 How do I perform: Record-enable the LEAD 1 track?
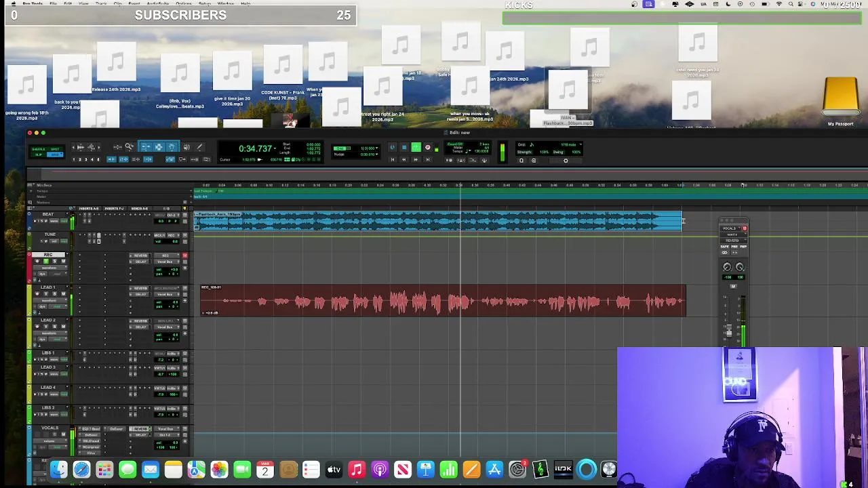[37, 294]
